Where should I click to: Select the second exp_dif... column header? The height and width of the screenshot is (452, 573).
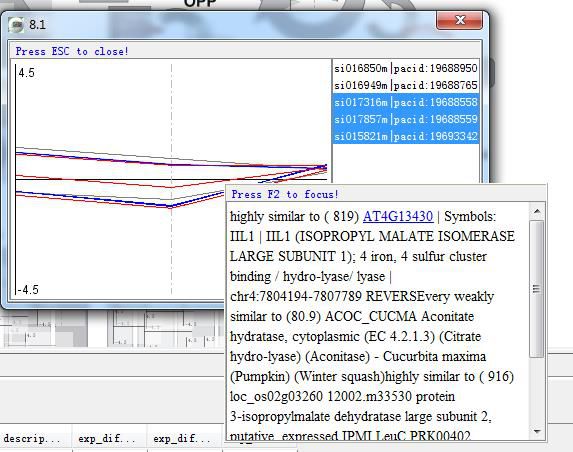point(182,438)
